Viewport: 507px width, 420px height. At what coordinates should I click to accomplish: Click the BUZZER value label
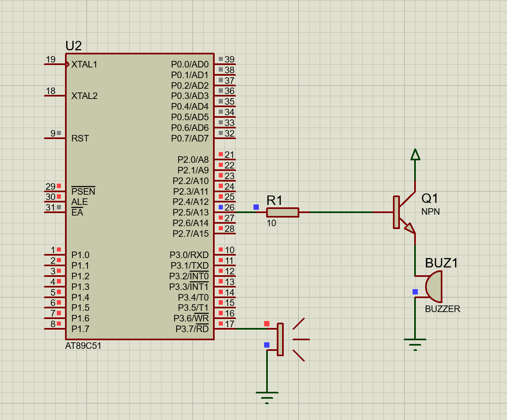[x=442, y=309]
